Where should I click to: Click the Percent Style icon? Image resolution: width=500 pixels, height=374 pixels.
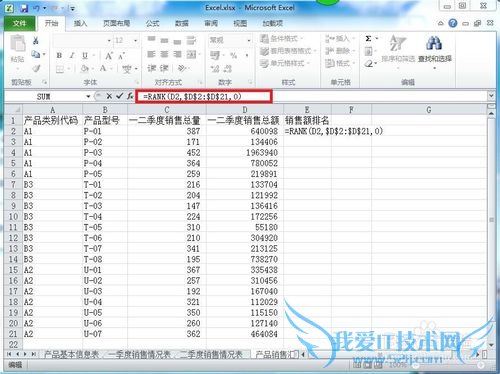click(x=233, y=55)
